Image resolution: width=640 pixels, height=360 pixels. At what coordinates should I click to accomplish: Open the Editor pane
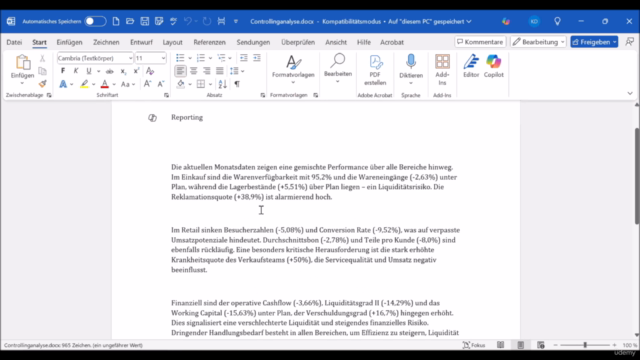coord(471,66)
